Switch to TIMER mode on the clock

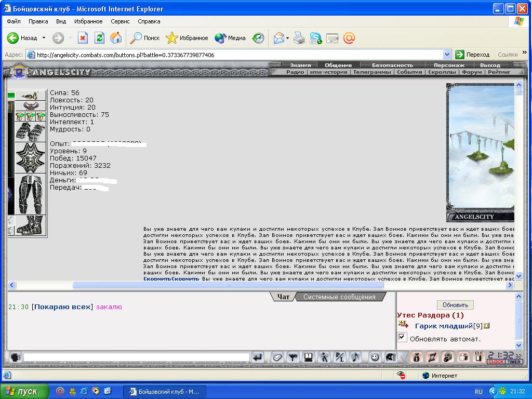pos(514,362)
